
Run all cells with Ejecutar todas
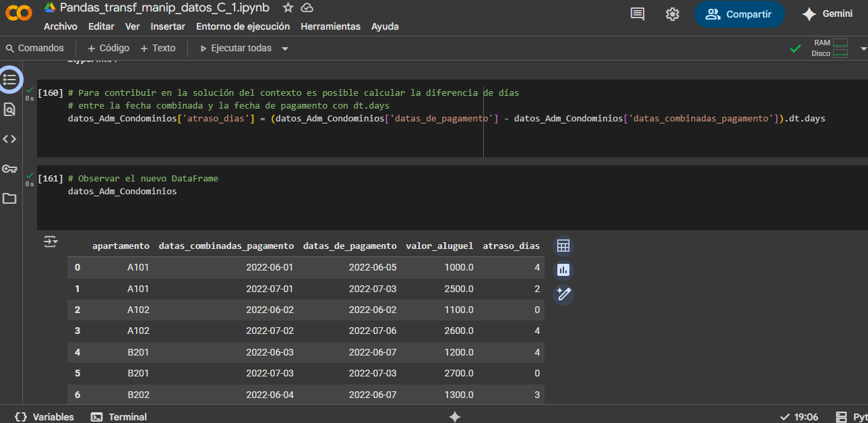pyautogui.click(x=235, y=49)
